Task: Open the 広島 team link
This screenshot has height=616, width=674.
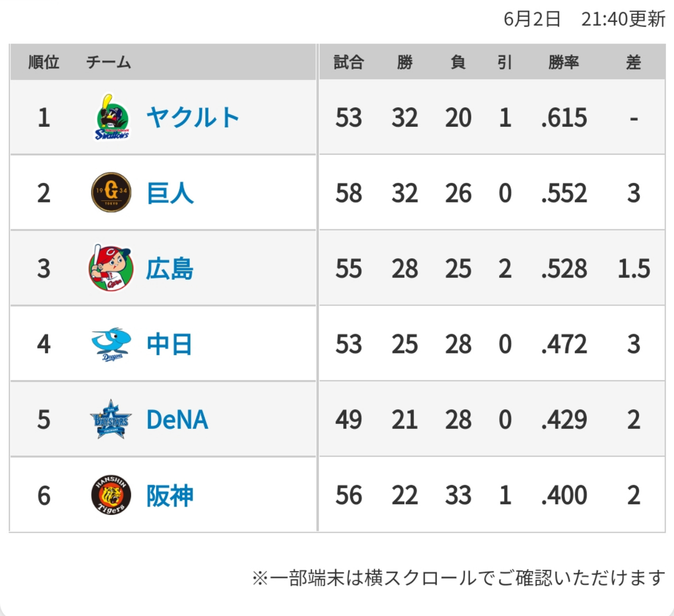Action: pyautogui.click(x=170, y=269)
